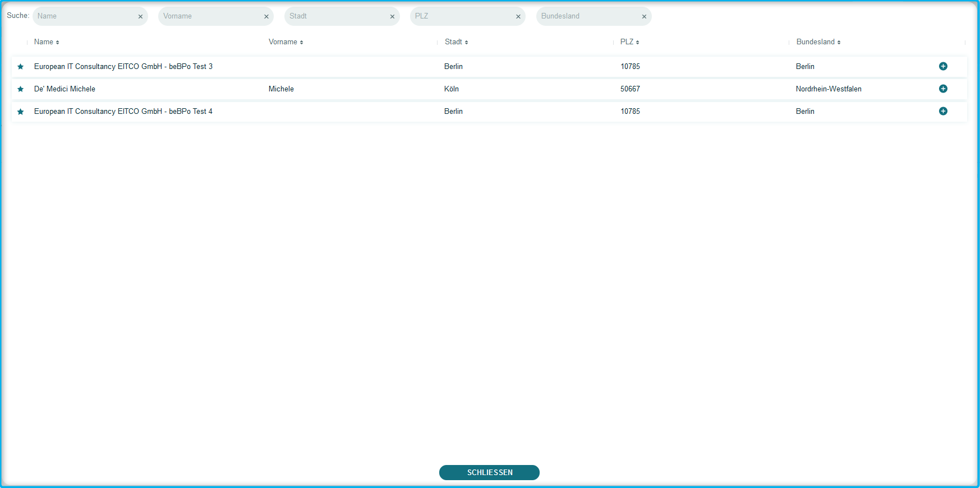Add De' Medici Michele with plus icon
Screen dimensions: 980x488
[943, 89]
